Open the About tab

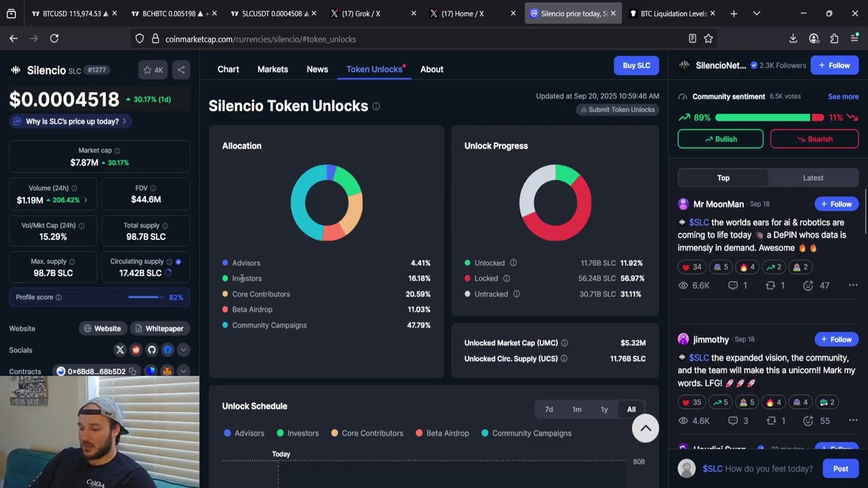pos(432,69)
